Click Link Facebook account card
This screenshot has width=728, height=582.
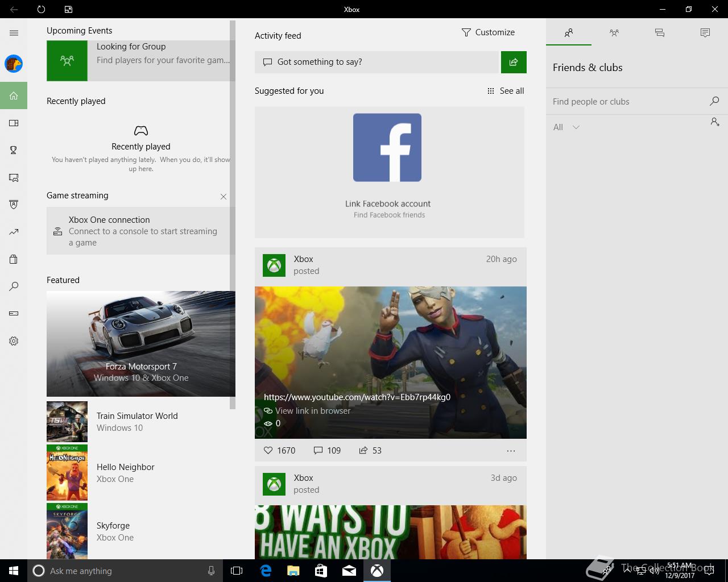(x=390, y=172)
